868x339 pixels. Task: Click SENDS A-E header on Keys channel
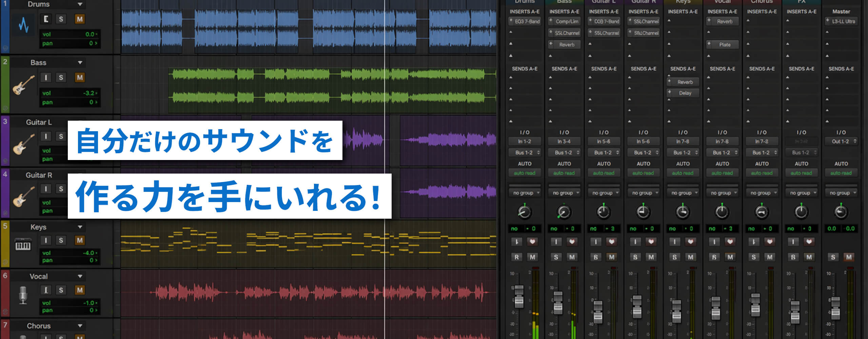pos(683,69)
